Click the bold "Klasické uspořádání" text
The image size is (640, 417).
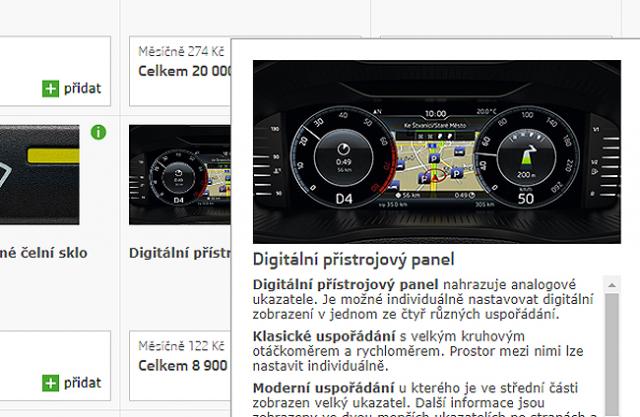pos(324,336)
